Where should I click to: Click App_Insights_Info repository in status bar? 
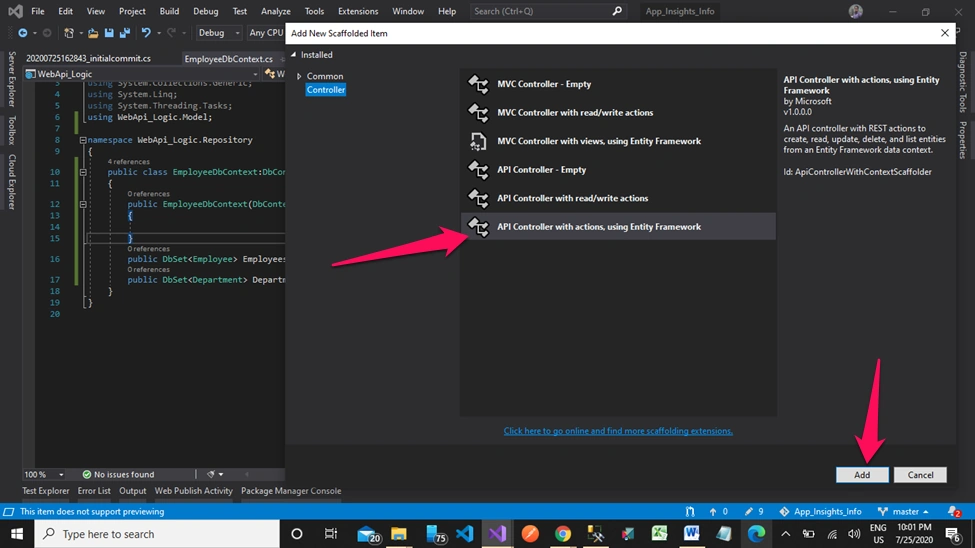pyautogui.click(x=821, y=512)
